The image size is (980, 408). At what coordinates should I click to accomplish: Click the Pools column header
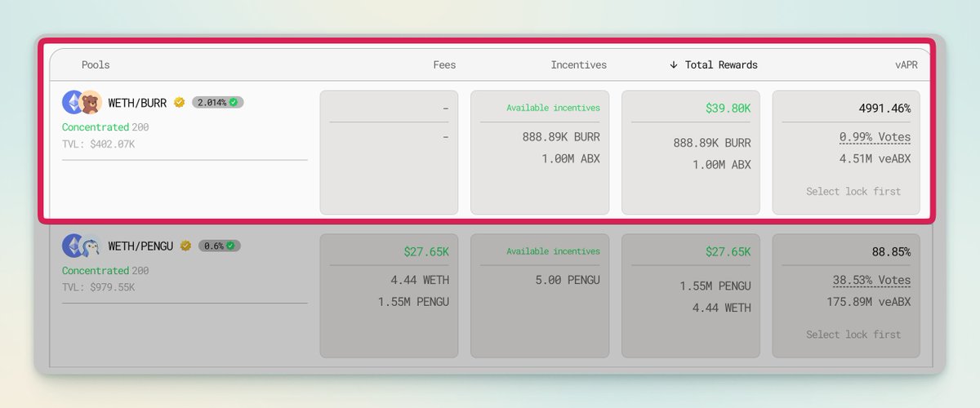point(96,64)
